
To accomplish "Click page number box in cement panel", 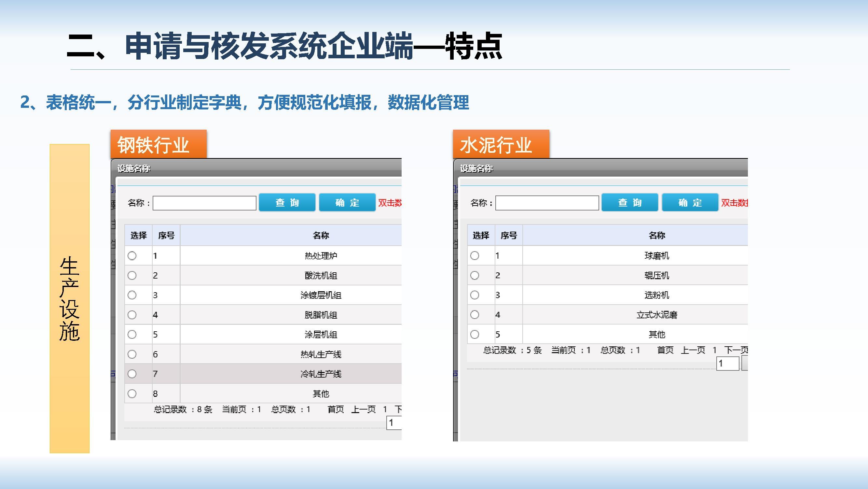I will tap(727, 364).
